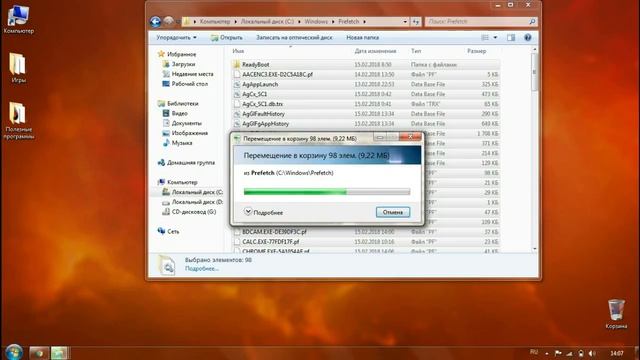Select the AgAppLaunch file row
Image resolution: width=640 pixels, height=360 pixels.
click(366, 84)
